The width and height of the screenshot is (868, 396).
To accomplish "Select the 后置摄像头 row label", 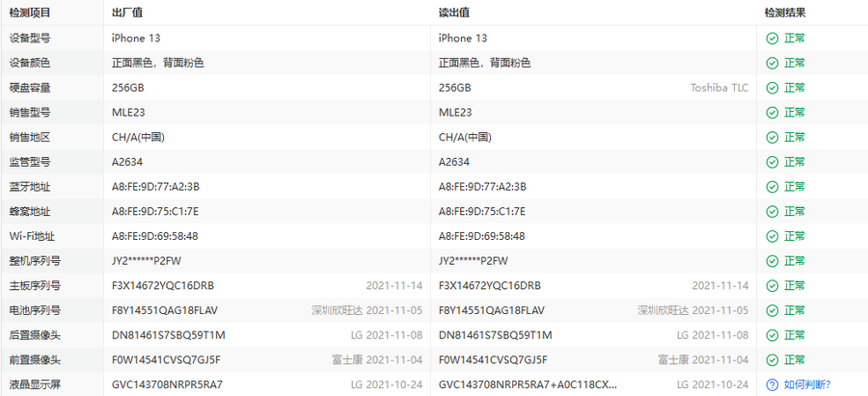I will [x=35, y=335].
